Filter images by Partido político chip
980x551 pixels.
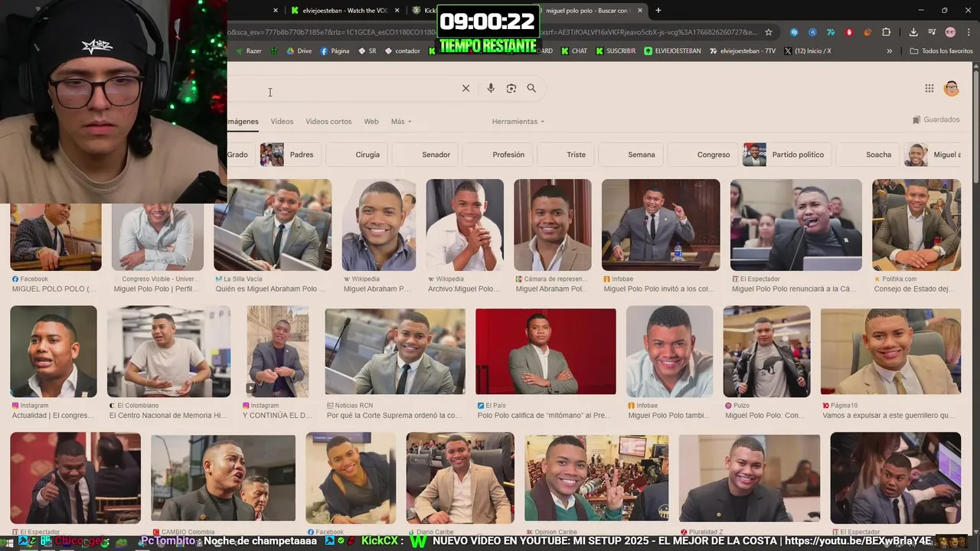pos(786,155)
